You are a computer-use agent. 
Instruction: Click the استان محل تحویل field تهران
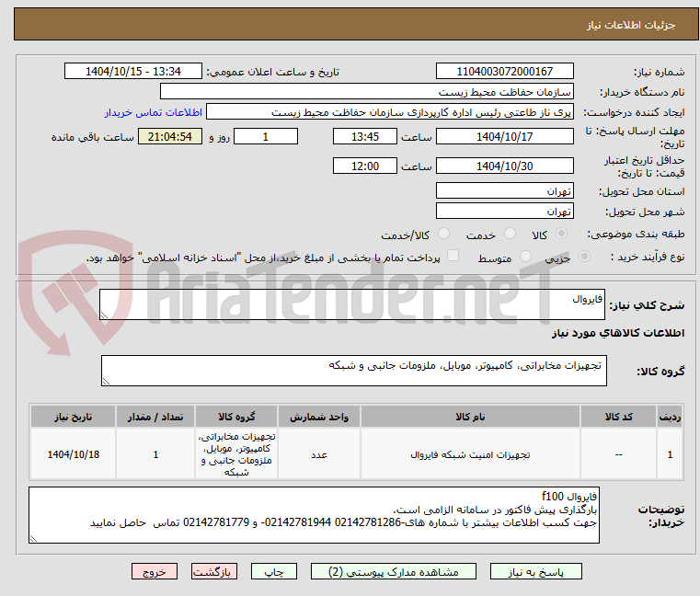coord(504,190)
